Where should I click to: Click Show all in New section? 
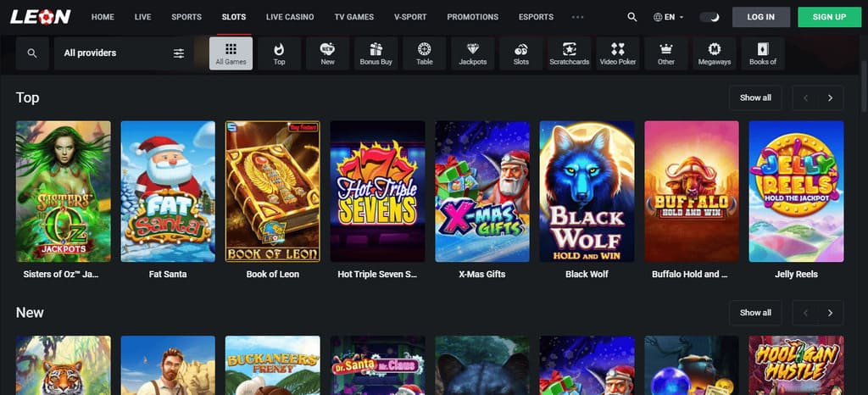tap(755, 313)
